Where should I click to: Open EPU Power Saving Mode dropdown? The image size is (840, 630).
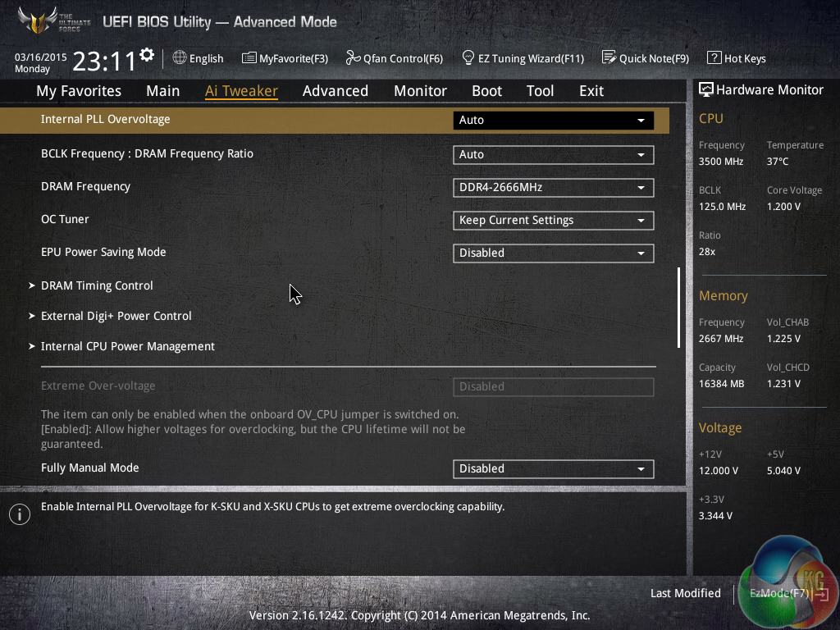pyautogui.click(x=554, y=253)
